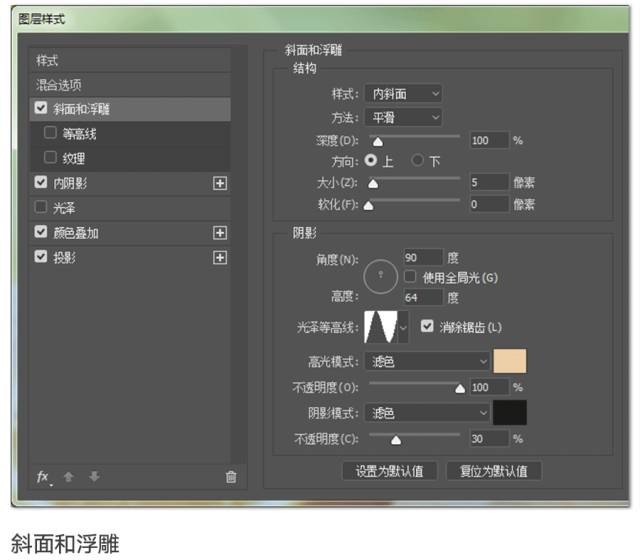640x560 pixels.
Task: Enable 使用全局光 checkbox
Action: 410,276
